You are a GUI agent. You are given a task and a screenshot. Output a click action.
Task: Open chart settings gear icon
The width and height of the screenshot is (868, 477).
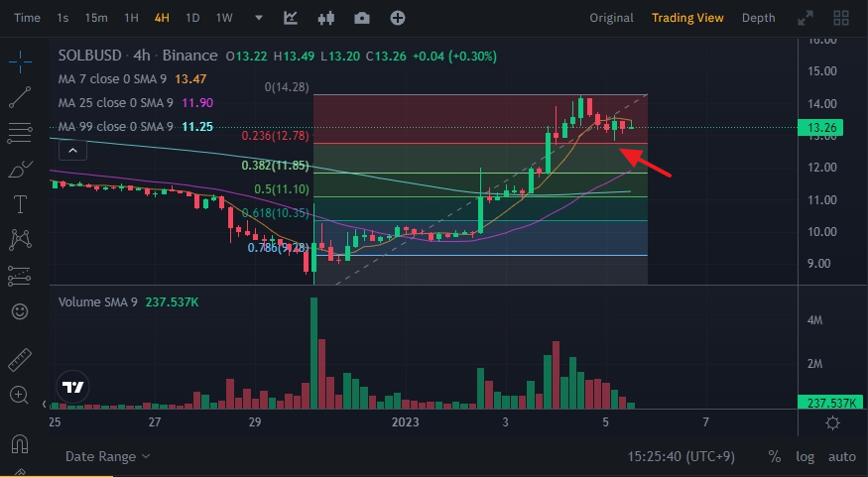pyautogui.click(x=832, y=423)
